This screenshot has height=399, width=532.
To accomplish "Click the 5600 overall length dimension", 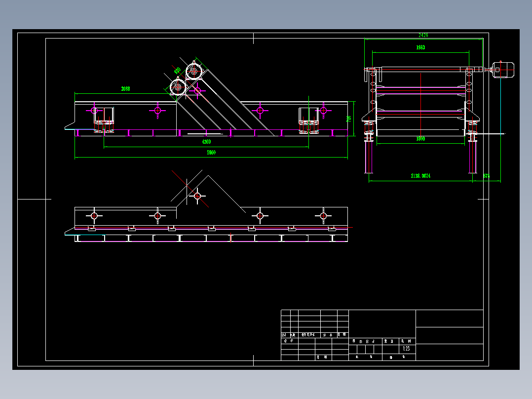I will (211, 153).
